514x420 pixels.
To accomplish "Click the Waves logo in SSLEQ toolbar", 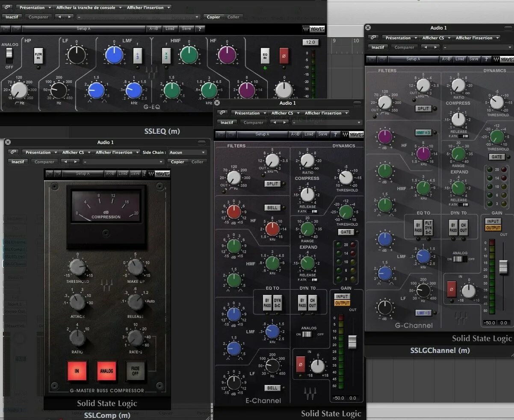I will [x=313, y=29].
